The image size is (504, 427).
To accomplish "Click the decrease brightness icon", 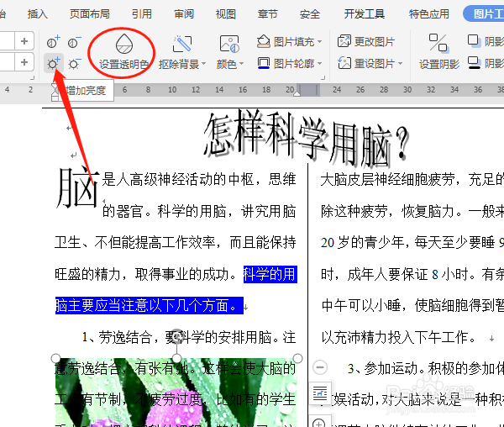I will 74,64.
